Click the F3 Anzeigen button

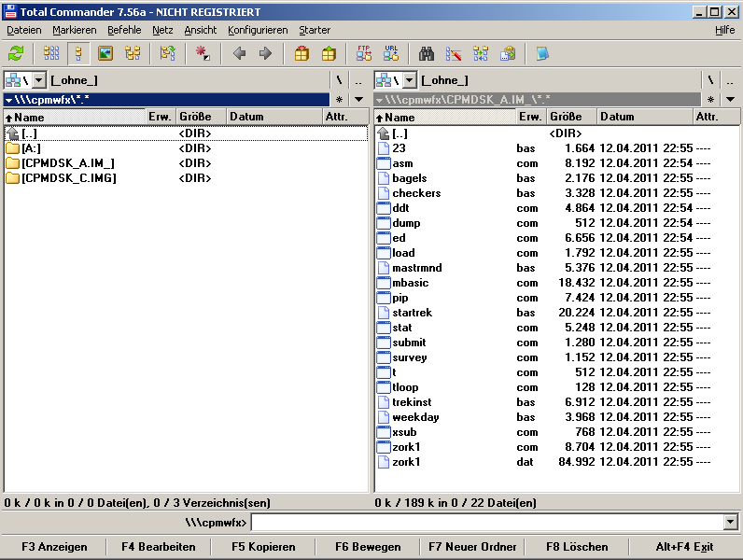[x=54, y=547]
